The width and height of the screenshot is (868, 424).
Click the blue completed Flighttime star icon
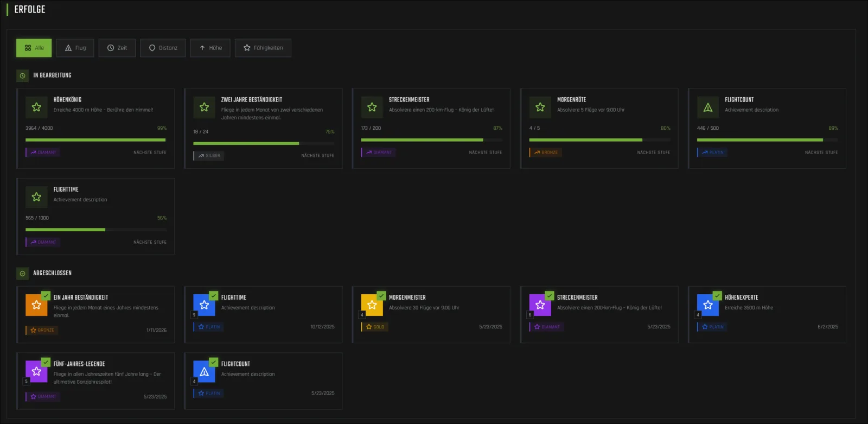click(x=204, y=305)
